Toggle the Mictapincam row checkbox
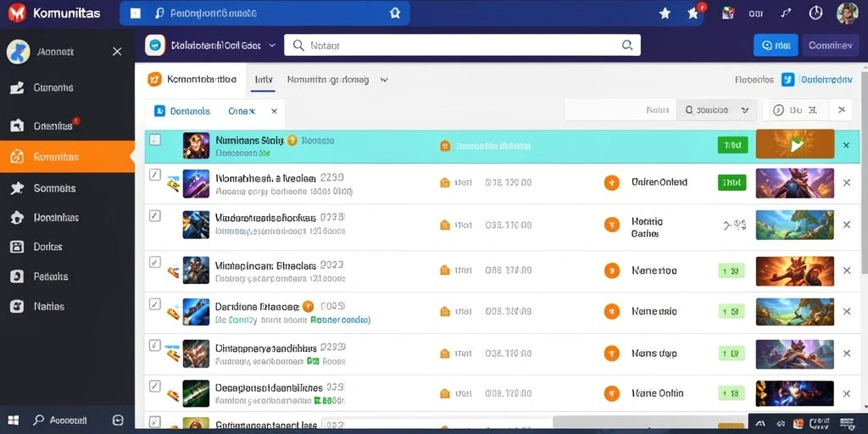868x434 pixels. point(155,262)
